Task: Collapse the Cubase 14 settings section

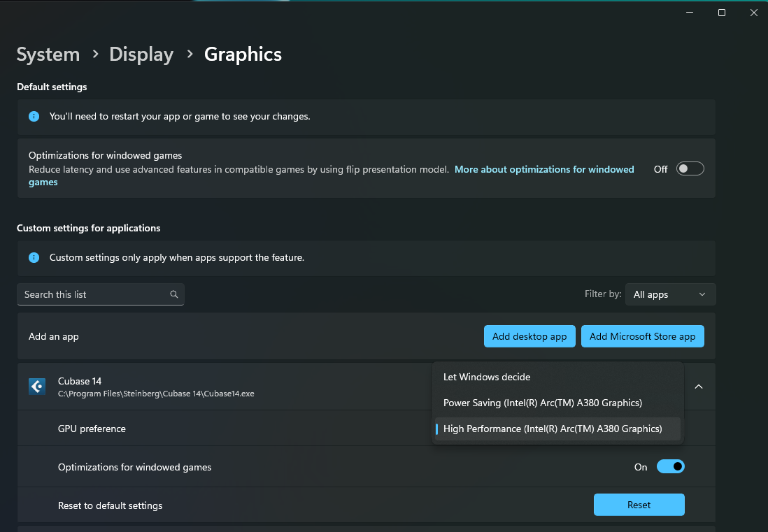Action: [699, 387]
